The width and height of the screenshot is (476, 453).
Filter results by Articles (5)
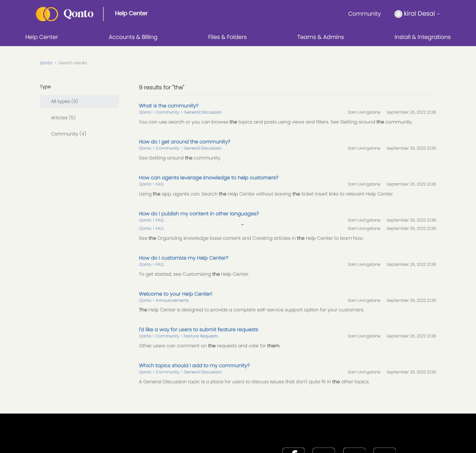click(x=63, y=118)
